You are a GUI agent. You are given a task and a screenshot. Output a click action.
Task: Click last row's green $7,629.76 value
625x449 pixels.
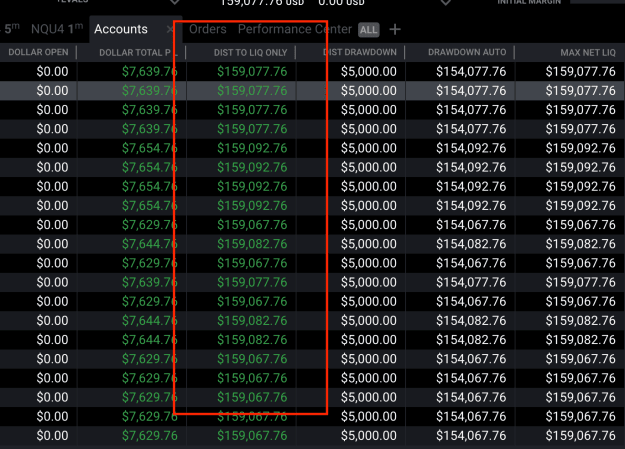click(149, 435)
